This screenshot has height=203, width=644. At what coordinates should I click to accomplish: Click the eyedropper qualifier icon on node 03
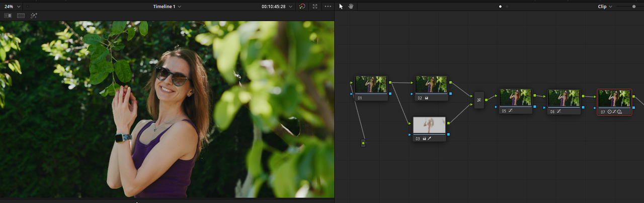(429, 139)
